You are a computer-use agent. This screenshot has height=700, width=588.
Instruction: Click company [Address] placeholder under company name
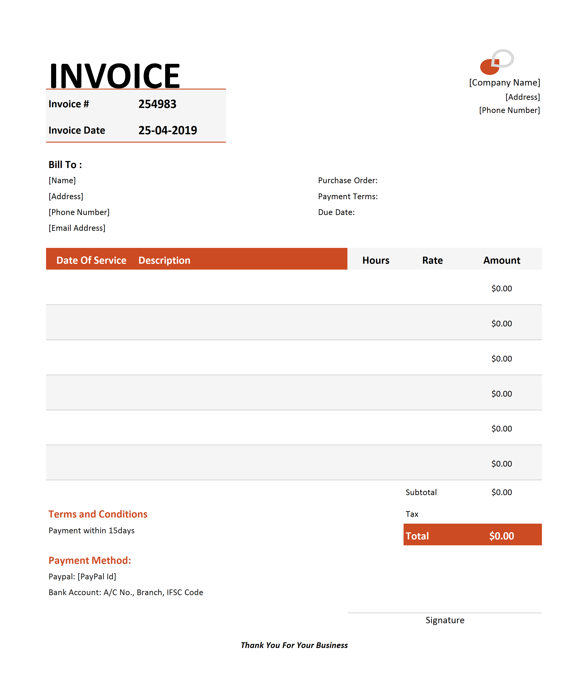coord(523,97)
